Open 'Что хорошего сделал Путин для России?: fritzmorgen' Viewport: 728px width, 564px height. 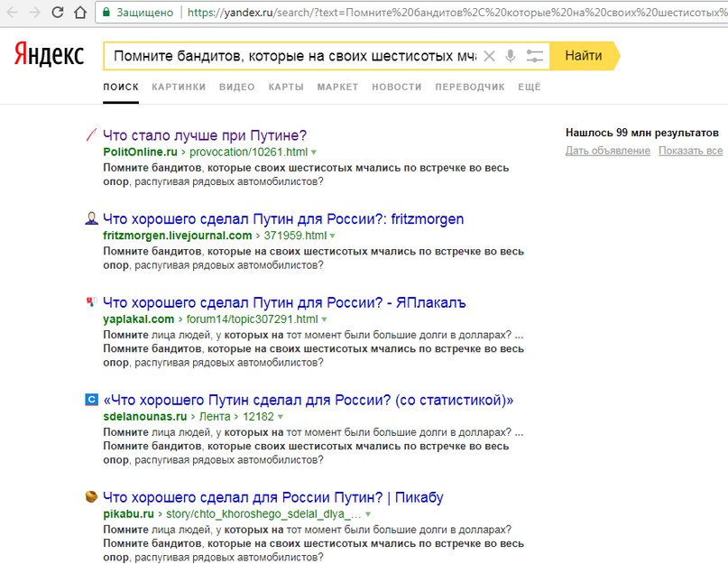pyautogui.click(x=283, y=218)
